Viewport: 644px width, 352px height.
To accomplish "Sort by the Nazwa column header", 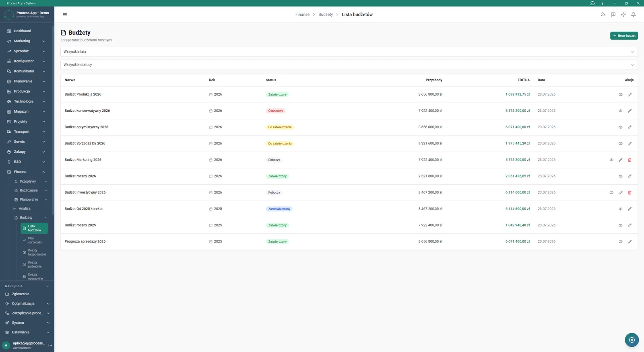I will (70, 80).
